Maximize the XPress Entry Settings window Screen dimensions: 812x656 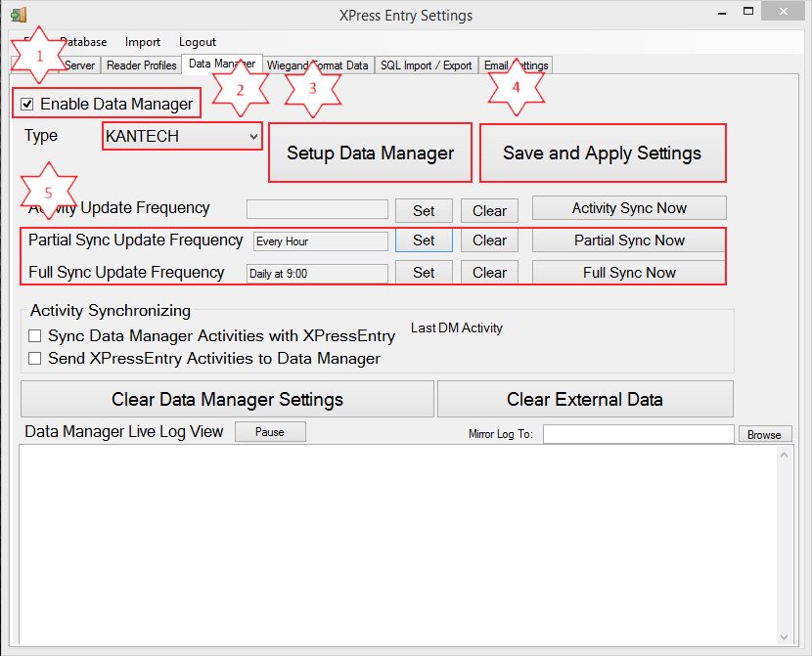click(748, 12)
